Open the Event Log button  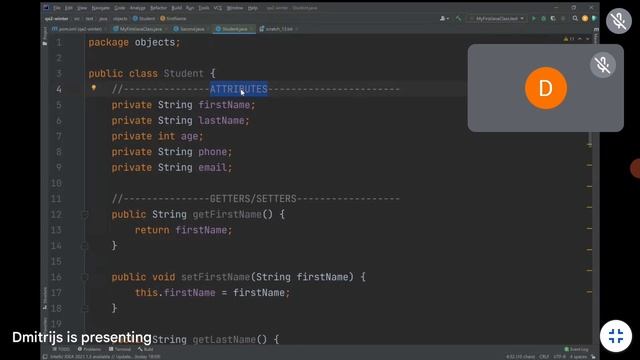point(576,349)
